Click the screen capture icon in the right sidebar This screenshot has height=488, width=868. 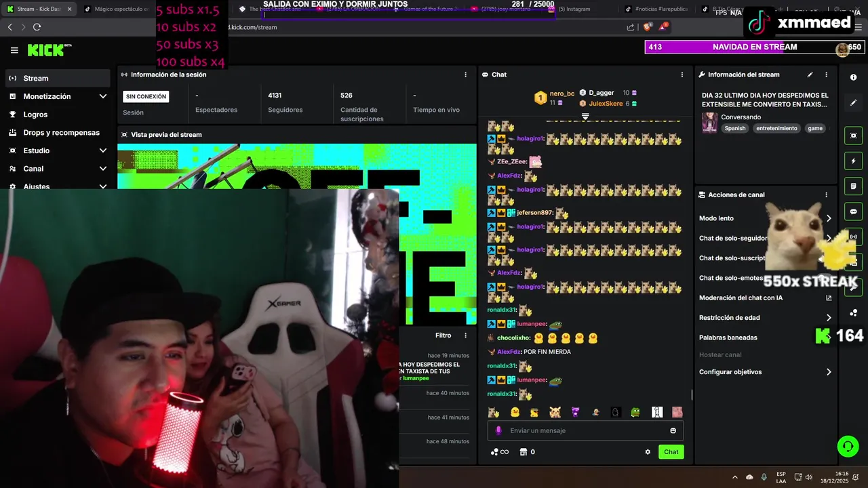(854, 136)
